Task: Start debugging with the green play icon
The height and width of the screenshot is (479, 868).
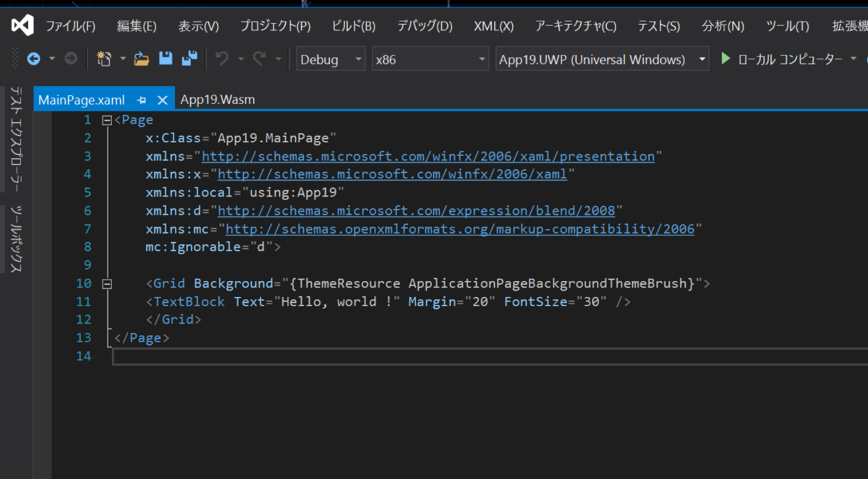Action: [x=726, y=59]
